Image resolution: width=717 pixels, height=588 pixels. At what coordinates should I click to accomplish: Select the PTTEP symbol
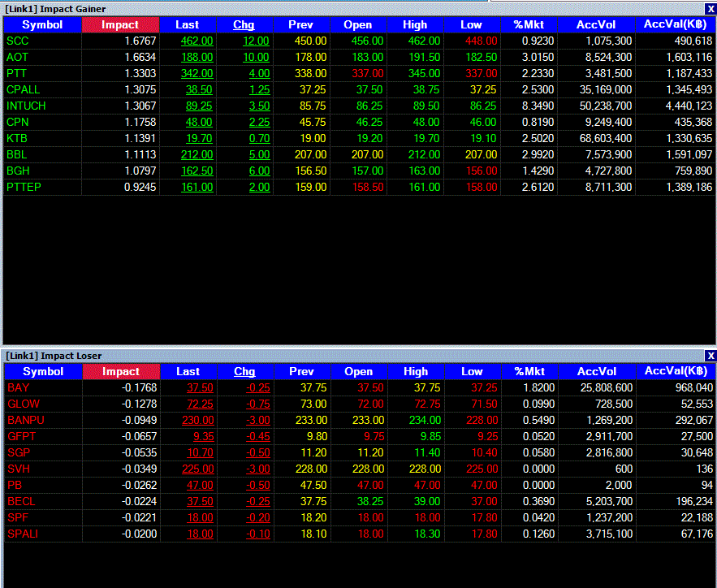click(x=24, y=187)
